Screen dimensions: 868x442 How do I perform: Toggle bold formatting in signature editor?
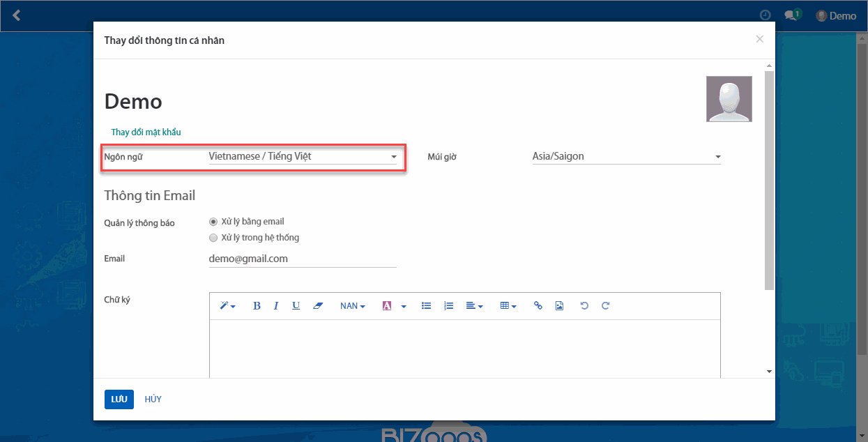click(x=257, y=306)
